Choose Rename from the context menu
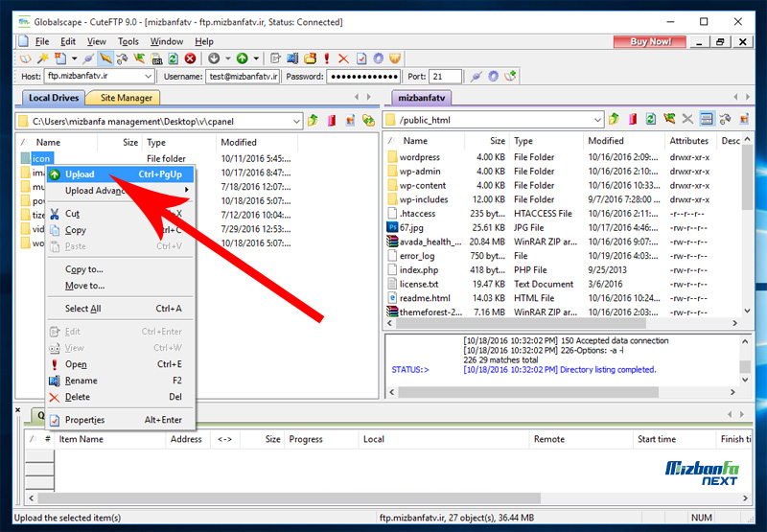 81,381
